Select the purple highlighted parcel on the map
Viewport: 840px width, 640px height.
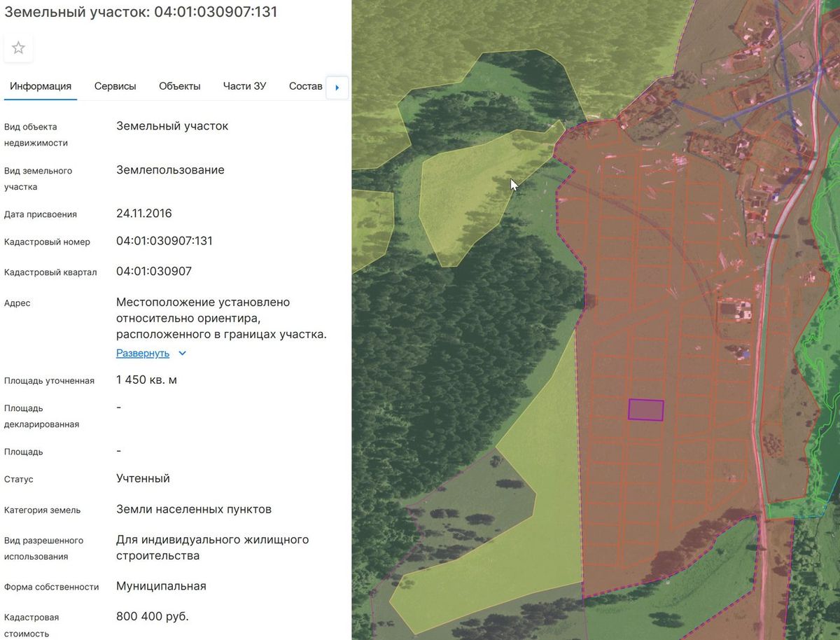(x=645, y=410)
